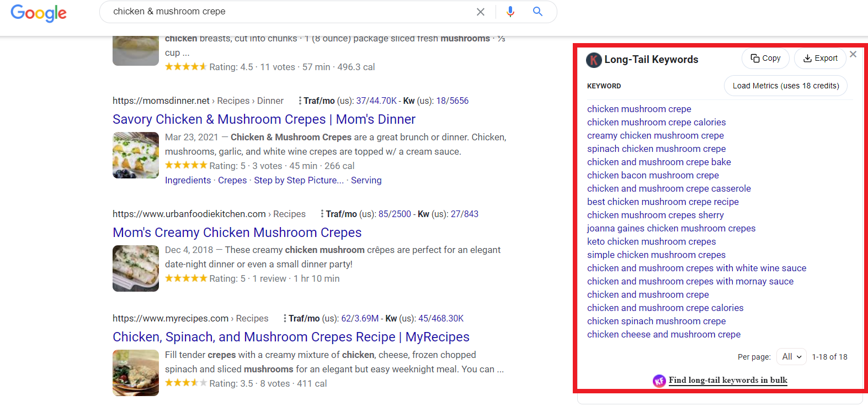Open the Crepes sitelink under Mom's Dinner
Viewport: 868px width, 411px height.
coord(232,180)
